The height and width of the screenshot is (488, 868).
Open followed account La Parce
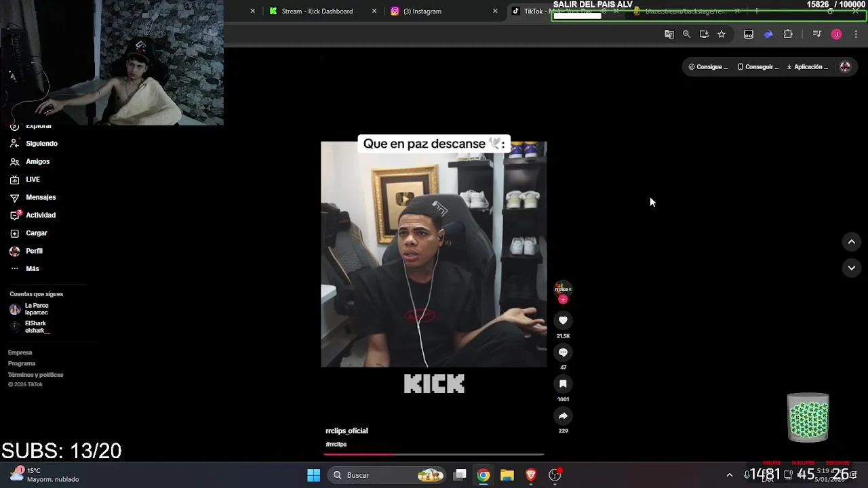pyautogui.click(x=29, y=309)
